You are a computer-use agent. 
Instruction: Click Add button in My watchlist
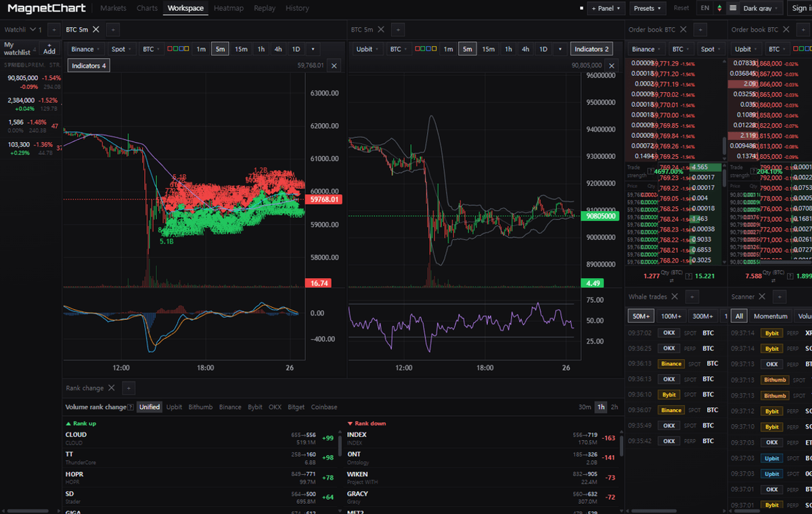pyautogui.click(x=49, y=49)
